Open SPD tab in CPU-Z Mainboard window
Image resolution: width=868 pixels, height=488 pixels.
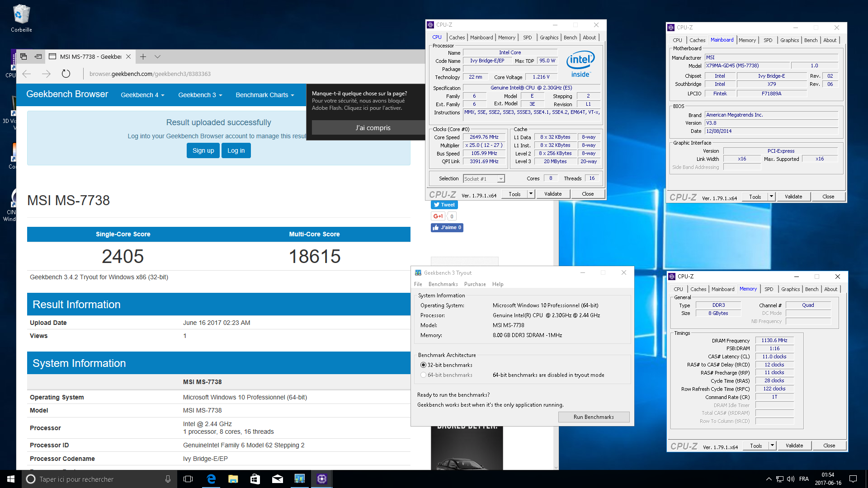(768, 40)
